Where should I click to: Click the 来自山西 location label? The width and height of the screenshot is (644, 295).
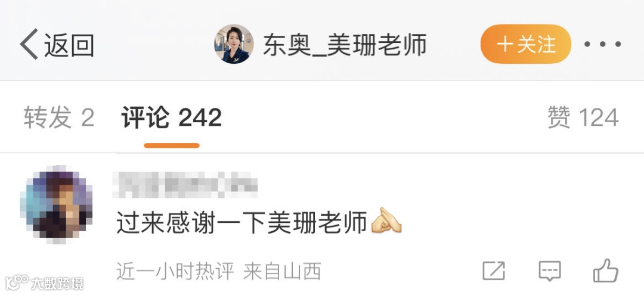coord(282,271)
